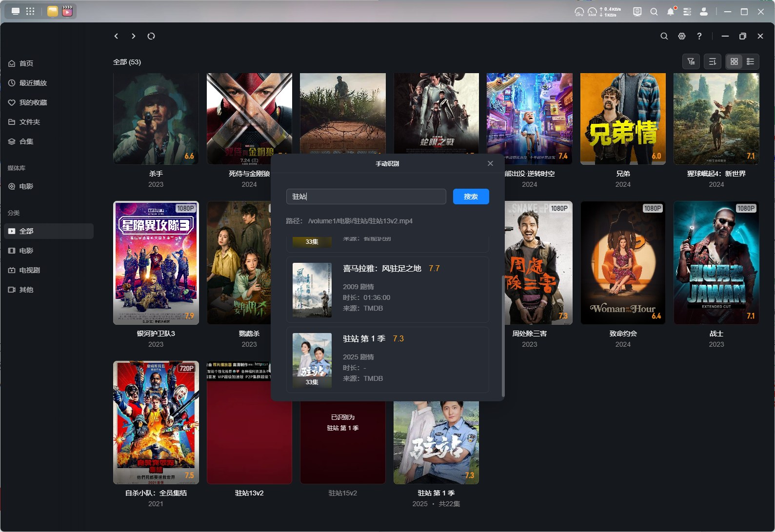Open 我的收藏 favorites
The image size is (775, 532).
pyautogui.click(x=49, y=102)
